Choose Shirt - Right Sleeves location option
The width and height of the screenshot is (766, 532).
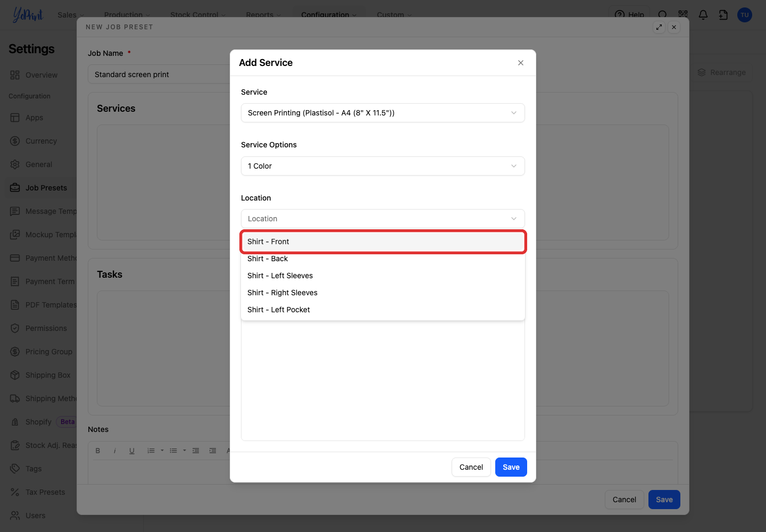click(383, 293)
